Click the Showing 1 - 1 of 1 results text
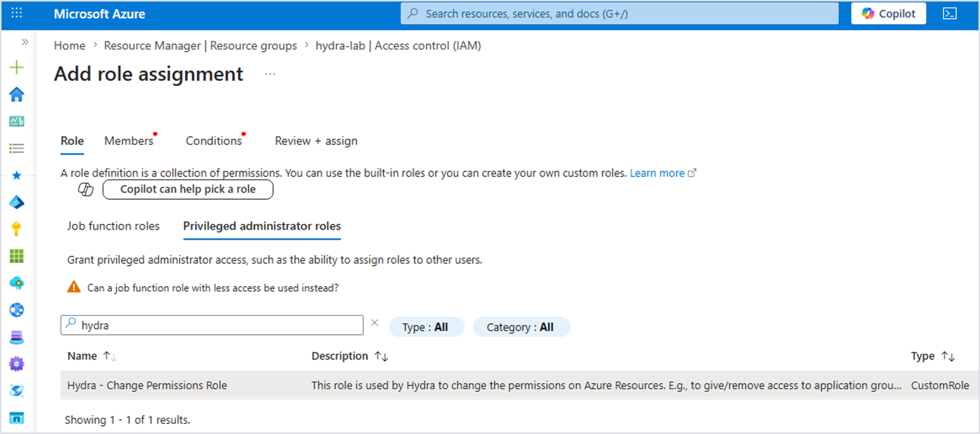The height and width of the screenshot is (434, 980). coord(127,420)
